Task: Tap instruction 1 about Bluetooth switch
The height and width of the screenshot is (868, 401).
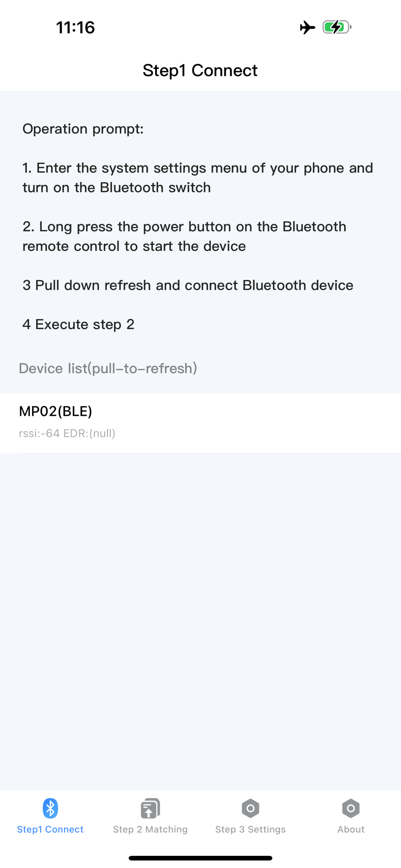Action: click(x=198, y=178)
